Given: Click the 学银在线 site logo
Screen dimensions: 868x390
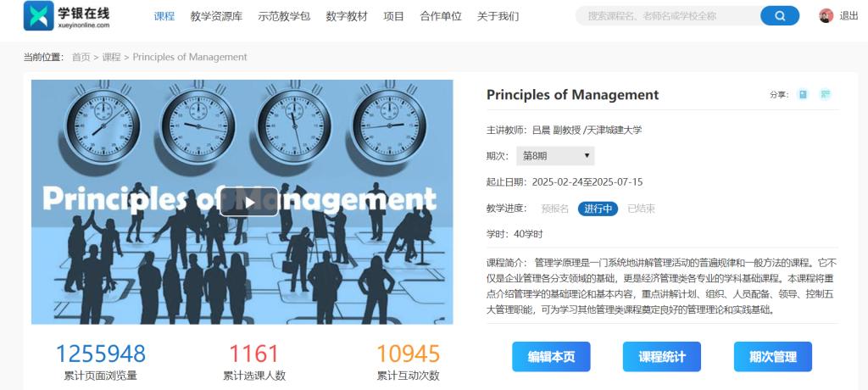Looking at the screenshot, I should [x=68, y=16].
